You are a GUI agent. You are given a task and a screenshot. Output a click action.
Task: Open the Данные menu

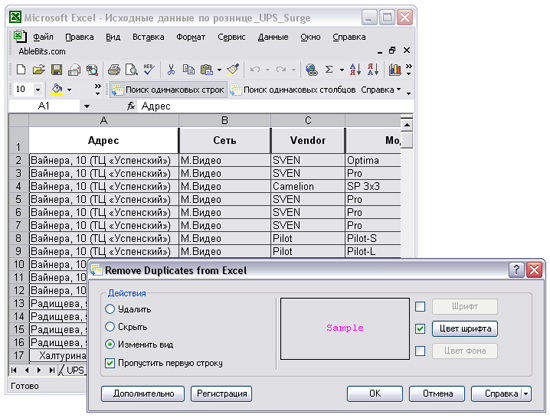click(273, 37)
